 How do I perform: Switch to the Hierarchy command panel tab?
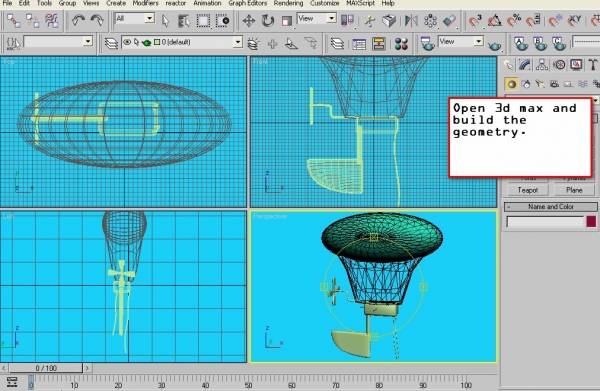542,65
